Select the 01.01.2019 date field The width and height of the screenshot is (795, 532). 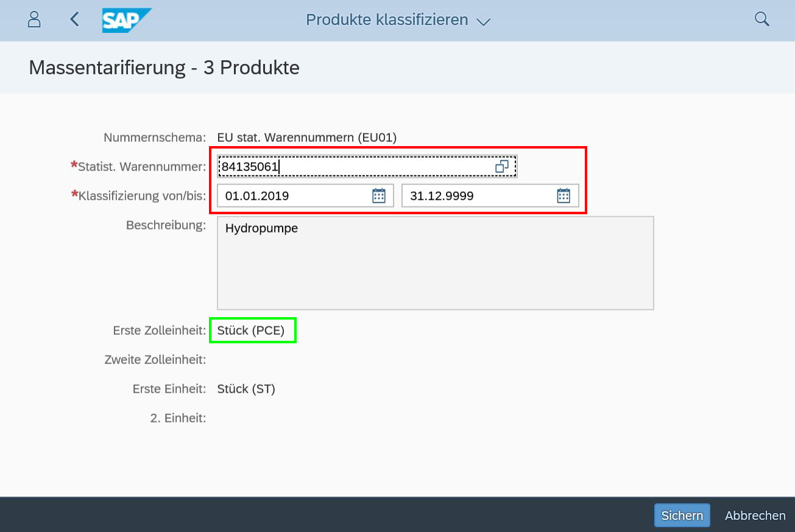(292, 195)
